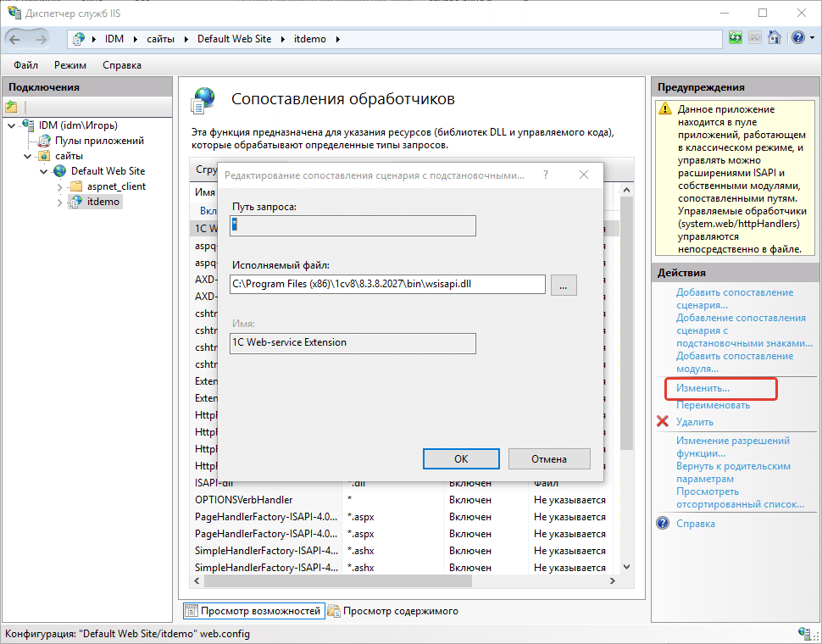Screen dimensions: 822x644
Task: Click the Отмена button
Action: (x=548, y=458)
